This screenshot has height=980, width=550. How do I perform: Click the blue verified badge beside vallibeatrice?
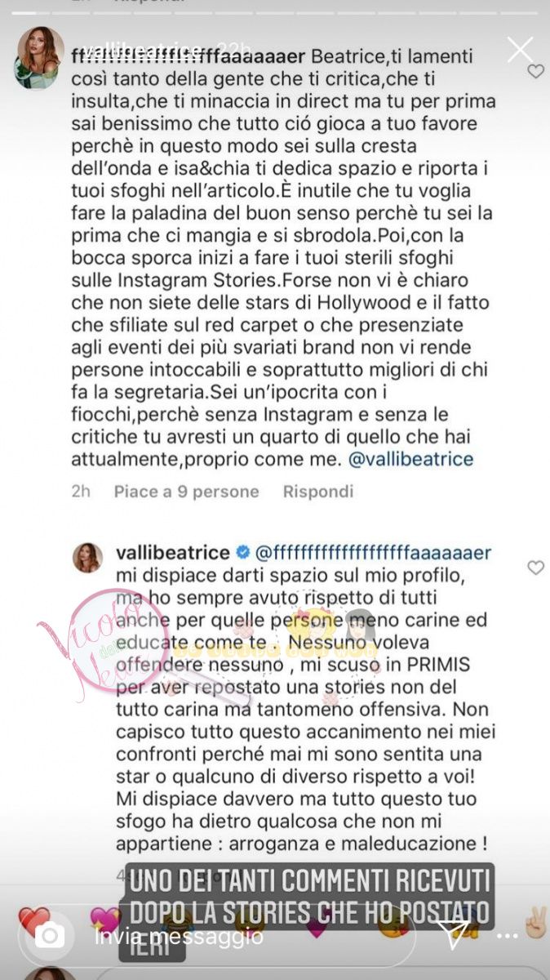point(243,553)
